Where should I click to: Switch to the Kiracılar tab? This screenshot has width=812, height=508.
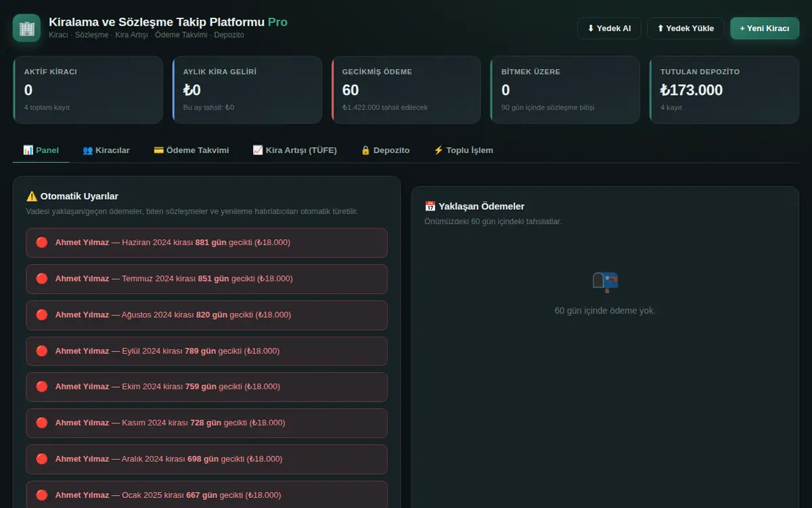click(x=106, y=150)
